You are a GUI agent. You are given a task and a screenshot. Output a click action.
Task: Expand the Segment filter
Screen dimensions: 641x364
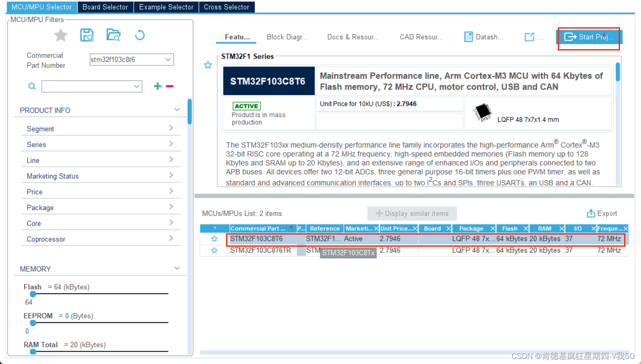pyautogui.click(x=171, y=128)
